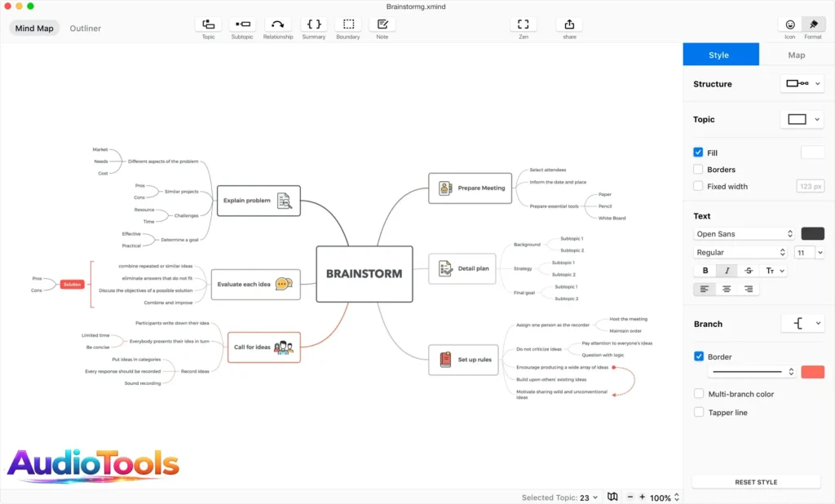Image resolution: width=835 pixels, height=504 pixels.
Task: Apply italic formatting to topic text
Action: (726, 270)
